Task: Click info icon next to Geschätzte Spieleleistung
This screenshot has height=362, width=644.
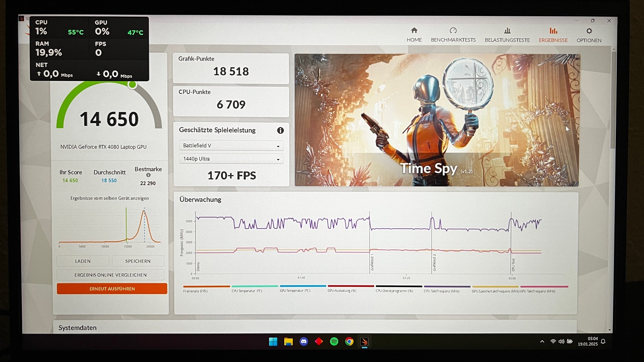Action: pos(280,130)
